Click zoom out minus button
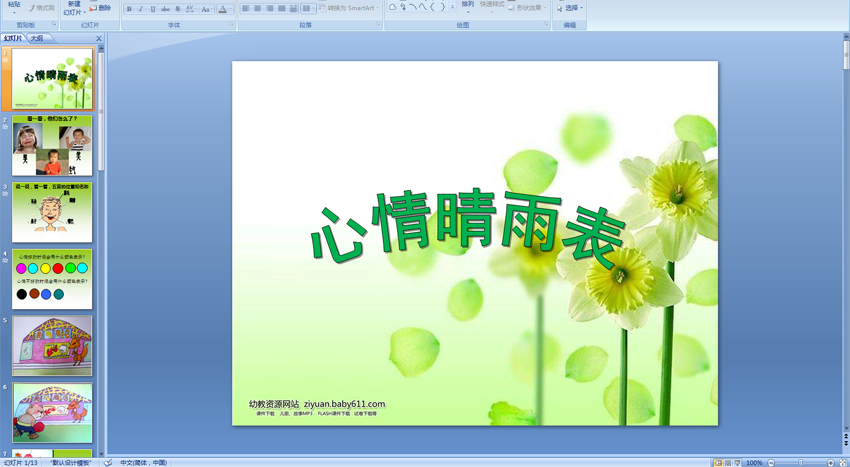Screen dimensions: 850x467 click(x=771, y=463)
